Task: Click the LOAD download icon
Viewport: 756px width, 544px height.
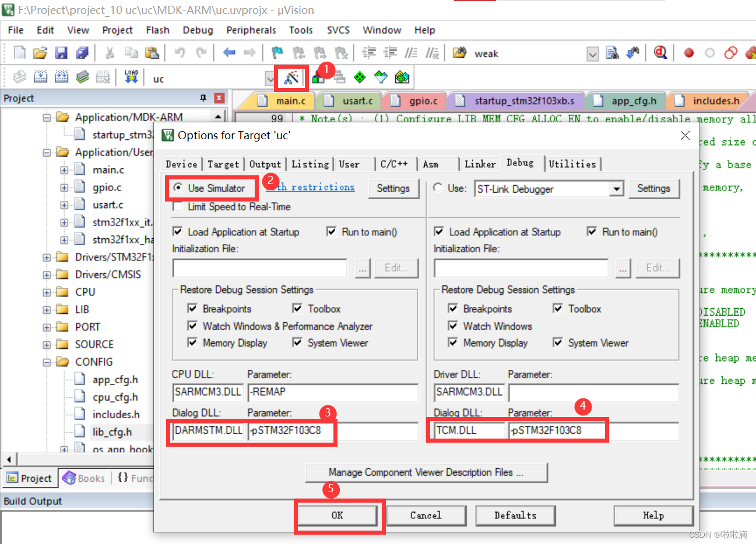Action: point(131,77)
